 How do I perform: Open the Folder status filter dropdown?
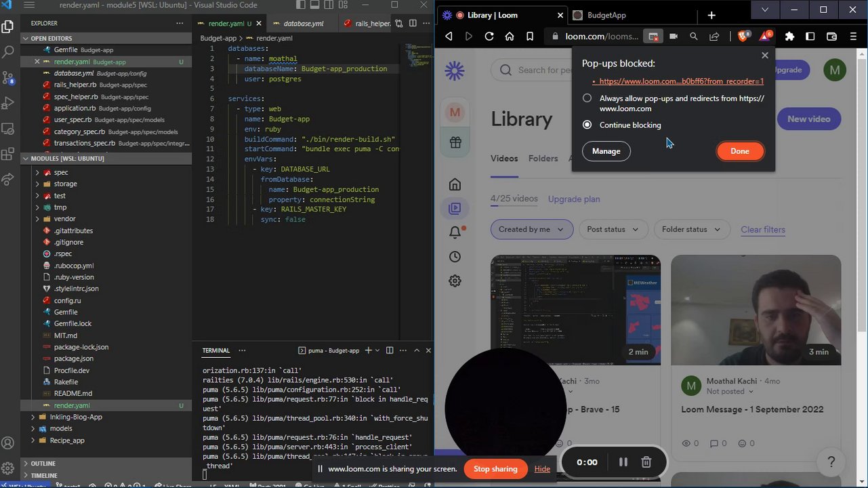692,229
